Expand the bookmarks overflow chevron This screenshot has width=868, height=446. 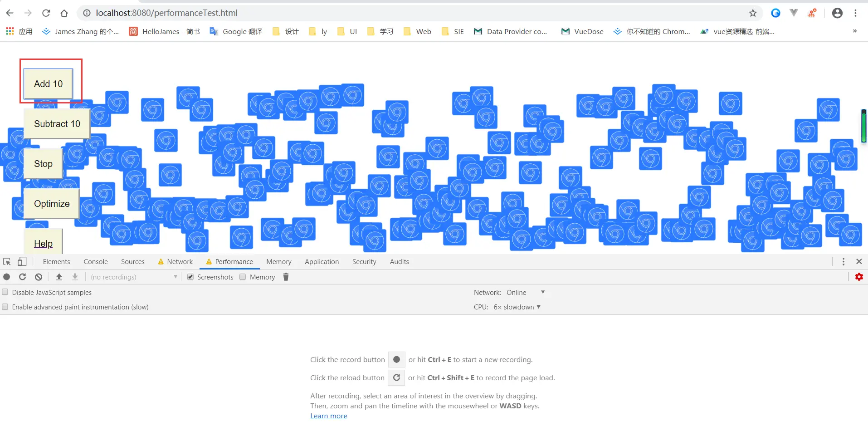click(x=855, y=31)
